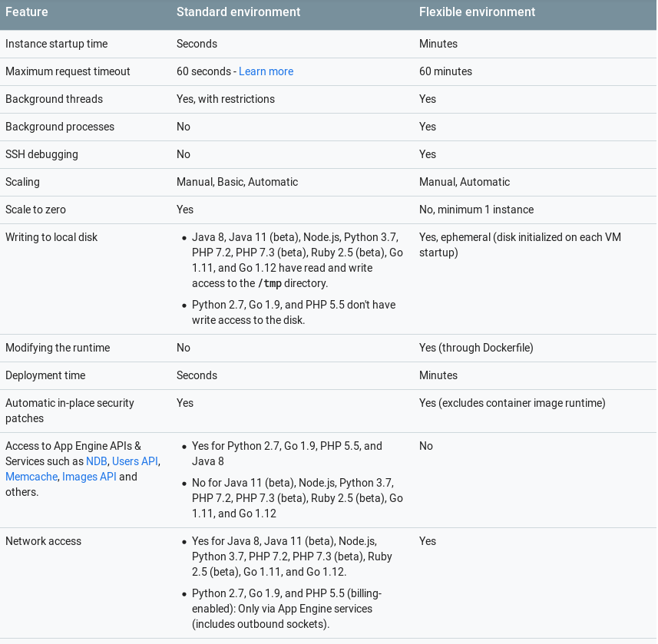Click the Maximum request timeout label
658x644 pixels.
(x=68, y=71)
